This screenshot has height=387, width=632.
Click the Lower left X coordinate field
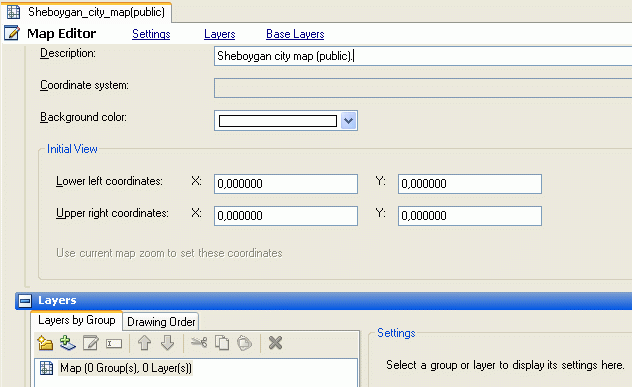tap(286, 184)
